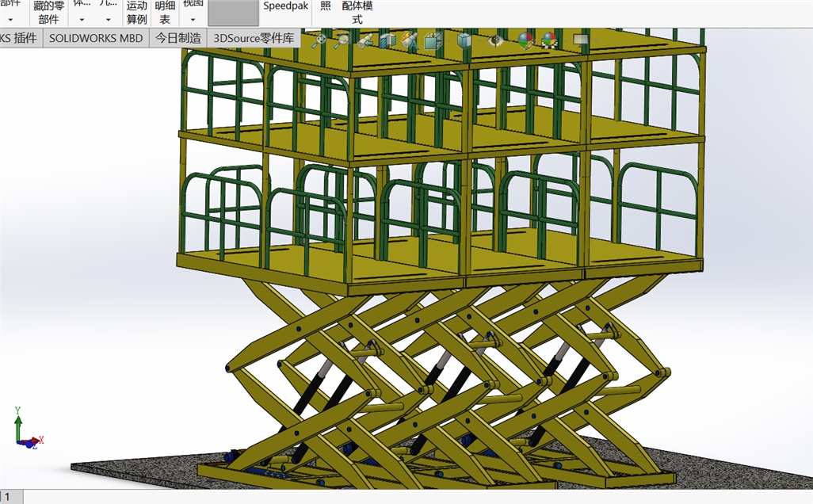Open dropdown arrow under 视图 button
The height and width of the screenshot is (504, 813).
(x=193, y=20)
